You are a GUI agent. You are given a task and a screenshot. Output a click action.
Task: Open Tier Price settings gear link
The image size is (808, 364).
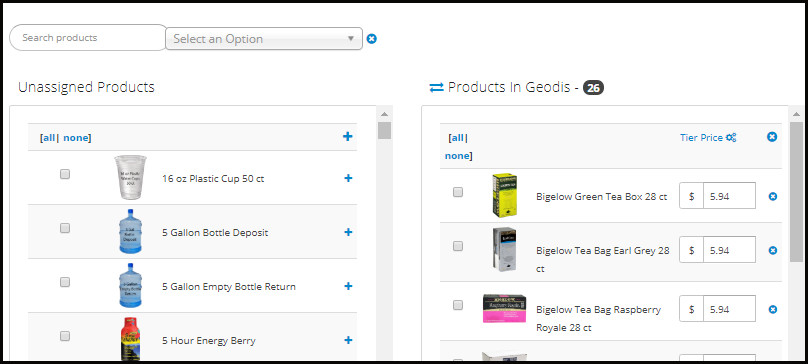(708, 138)
